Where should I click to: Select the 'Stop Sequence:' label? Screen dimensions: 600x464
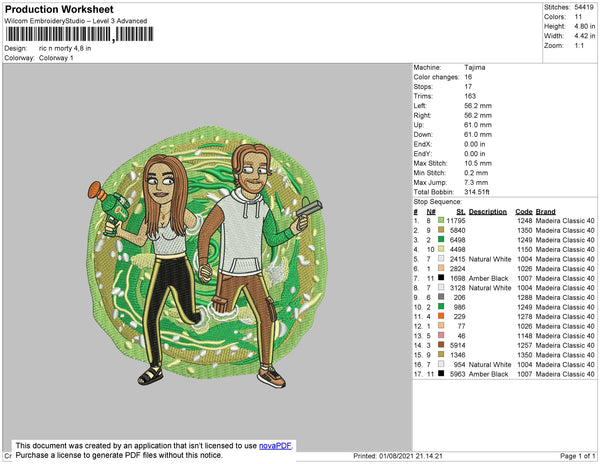[438, 202]
